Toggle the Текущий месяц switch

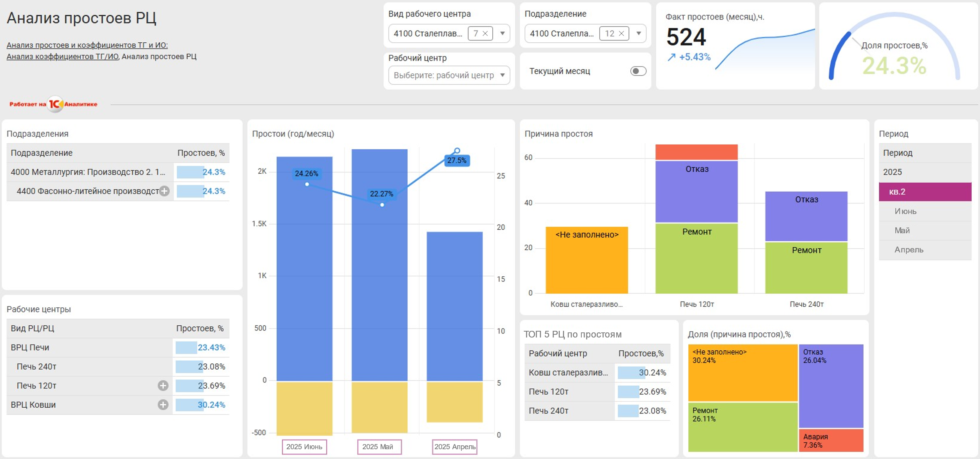(x=638, y=71)
